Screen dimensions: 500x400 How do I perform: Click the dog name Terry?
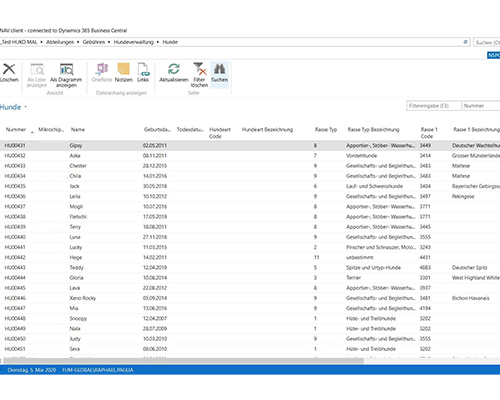point(75,227)
